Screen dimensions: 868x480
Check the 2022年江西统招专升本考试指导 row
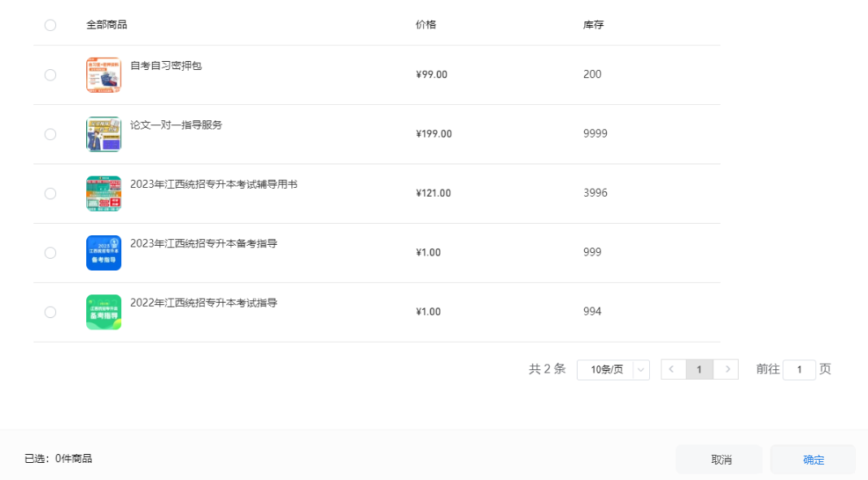[x=50, y=312]
